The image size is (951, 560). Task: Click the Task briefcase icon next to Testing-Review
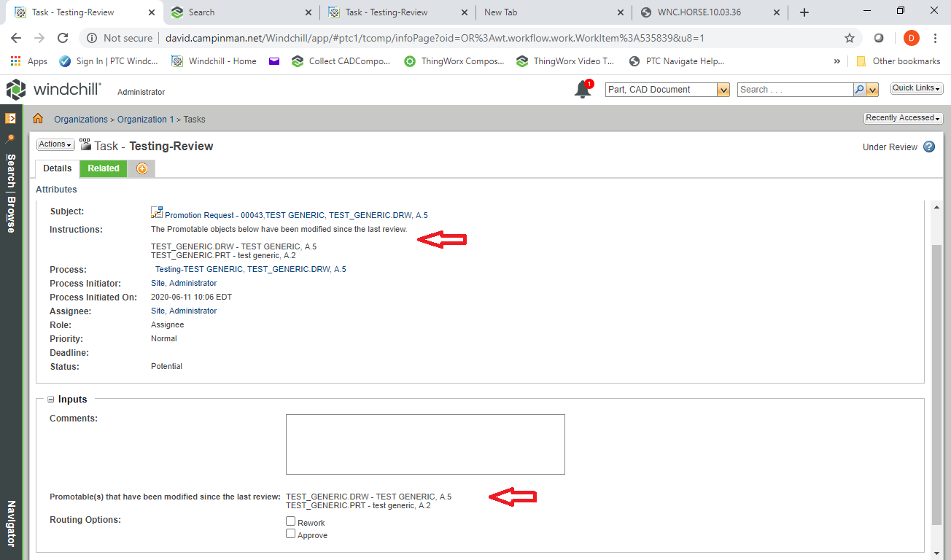(x=86, y=145)
